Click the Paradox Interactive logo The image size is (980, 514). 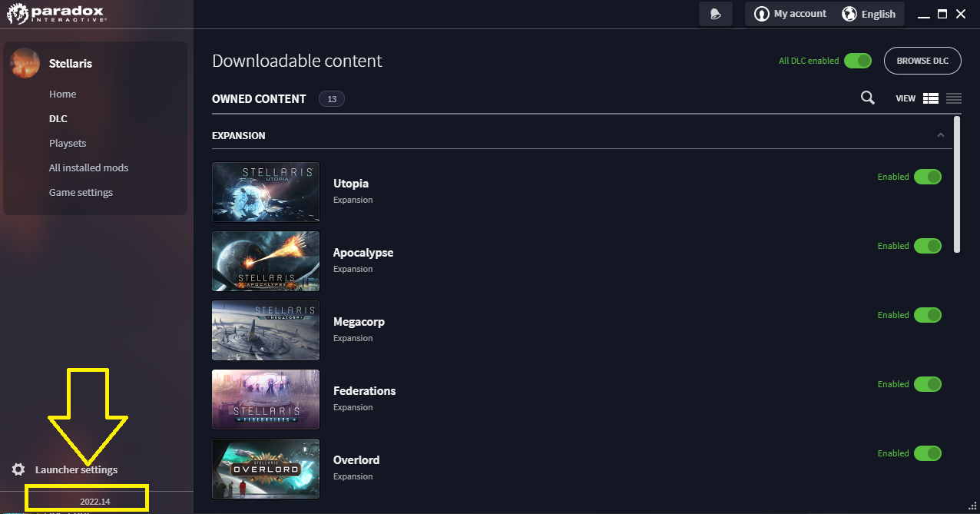pos(56,14)
